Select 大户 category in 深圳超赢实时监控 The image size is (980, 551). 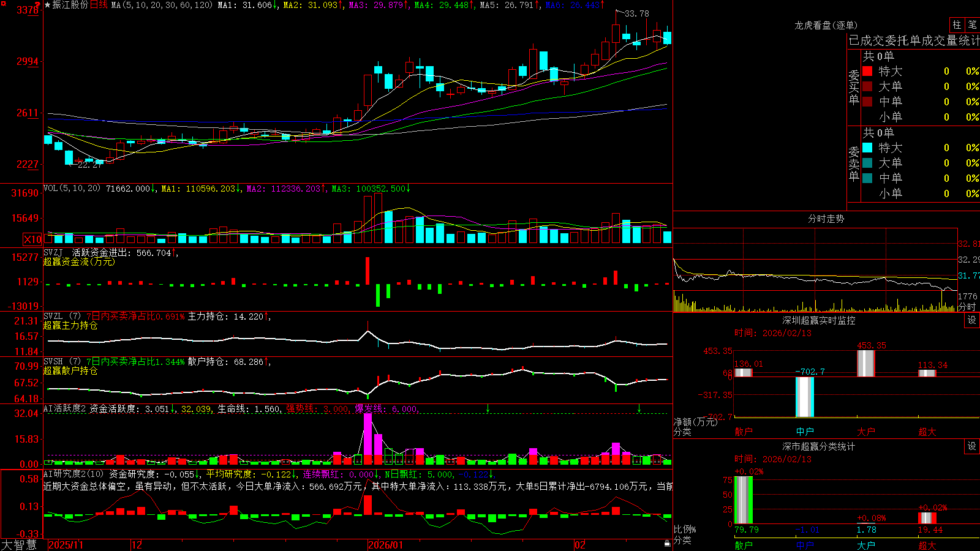click(866, 432)
